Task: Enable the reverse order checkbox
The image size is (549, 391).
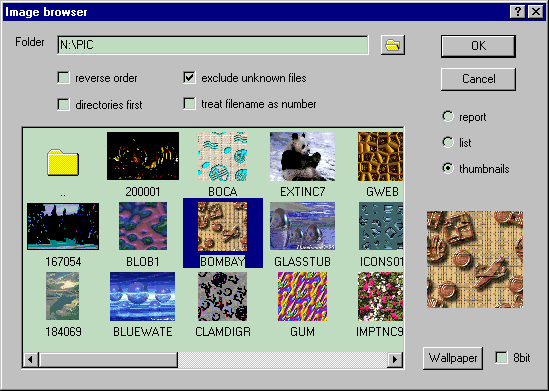Action: (x=63, y=78)
